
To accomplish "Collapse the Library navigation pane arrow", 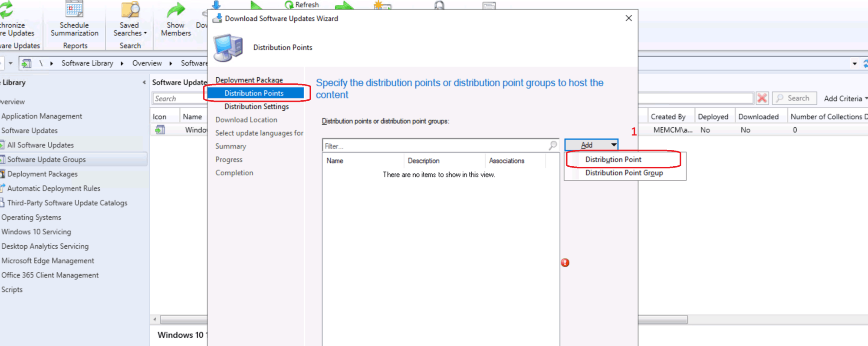I will pos(144,82).
